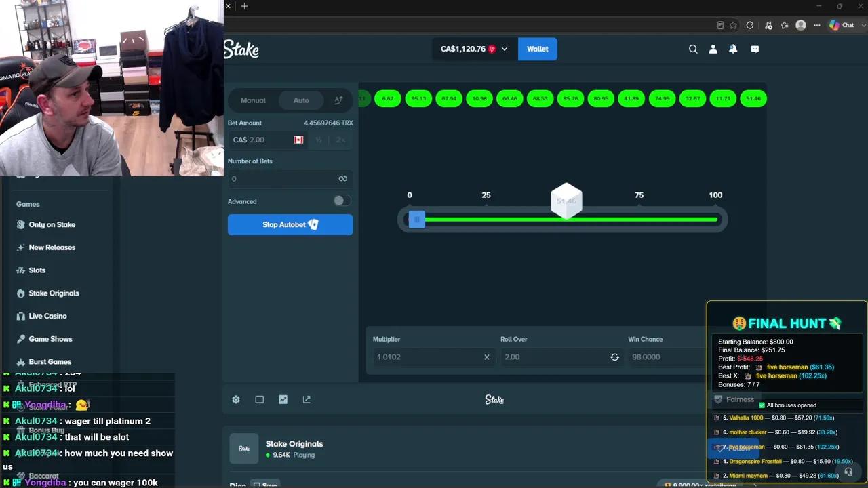The height and width of the screenshot is (488, 868).
Task: Click the autobet strategy icon beside Auto
Action: [338, 100]
